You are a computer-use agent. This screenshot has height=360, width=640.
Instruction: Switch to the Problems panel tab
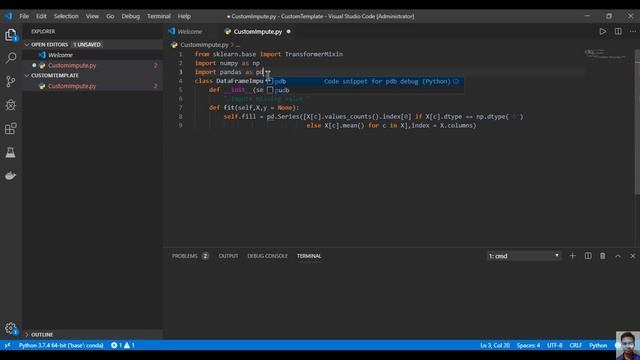(x=190, y=256)
